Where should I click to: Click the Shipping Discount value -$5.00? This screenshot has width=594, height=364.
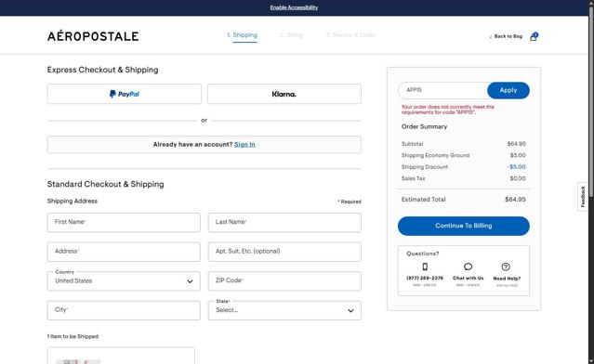pos(516,167)
